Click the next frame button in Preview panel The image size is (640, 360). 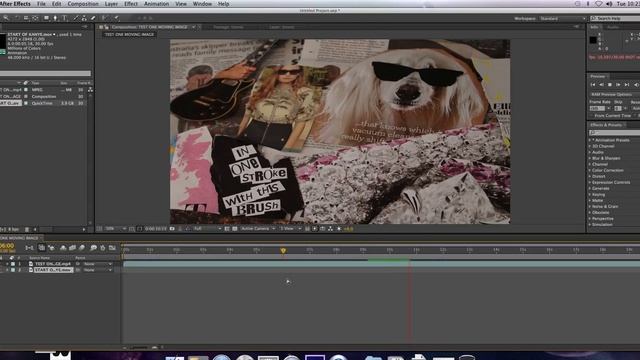click(x=618, y=84)
